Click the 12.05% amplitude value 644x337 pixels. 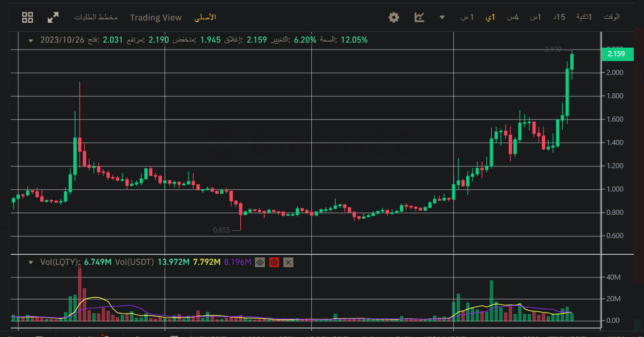pos(354,40)
